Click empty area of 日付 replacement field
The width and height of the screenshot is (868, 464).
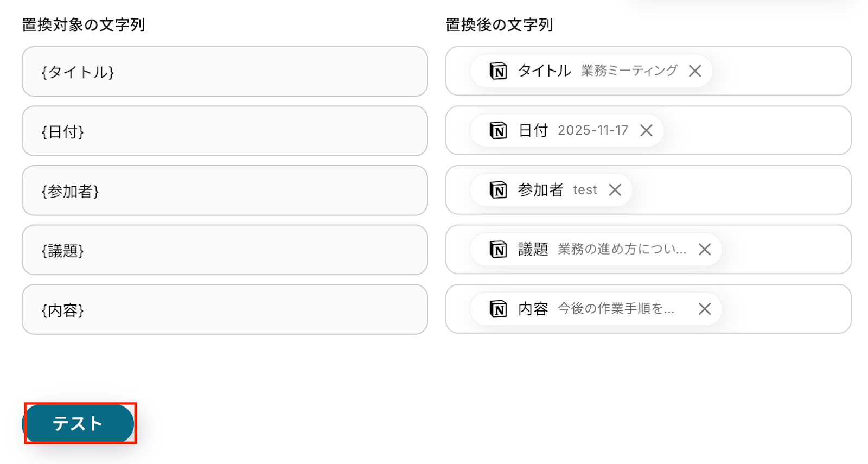coord(759,131)
